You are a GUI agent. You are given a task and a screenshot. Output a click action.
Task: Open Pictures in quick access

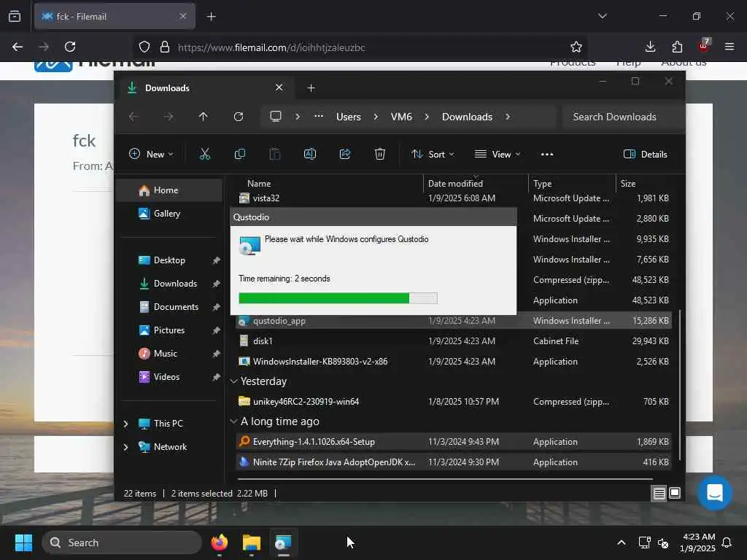(169, 330)
